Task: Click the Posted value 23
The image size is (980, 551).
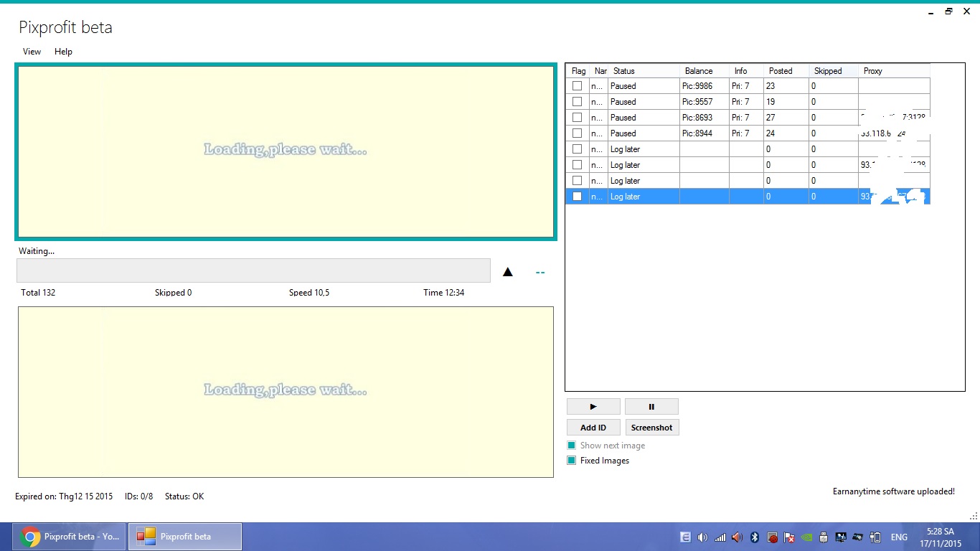Action: coord(771,86)
